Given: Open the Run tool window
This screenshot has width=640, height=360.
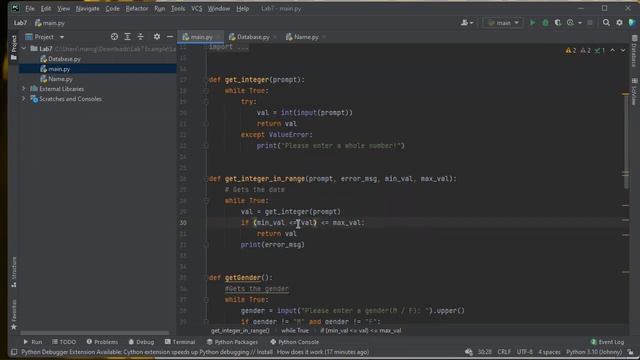Looking at the screenshot, I should click(x=33, y=342).
